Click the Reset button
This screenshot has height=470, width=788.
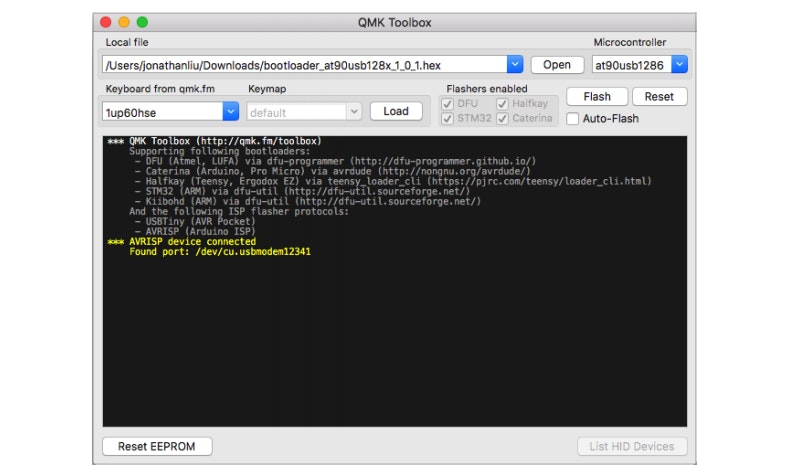pyautogui.click(x=659, y=97)
